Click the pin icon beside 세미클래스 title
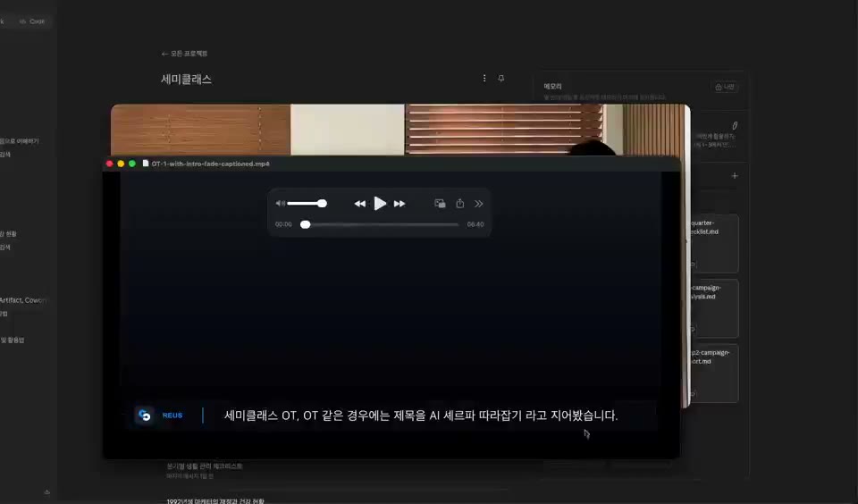This screenshot has width=858, height=504. click(x=500, y=79)
